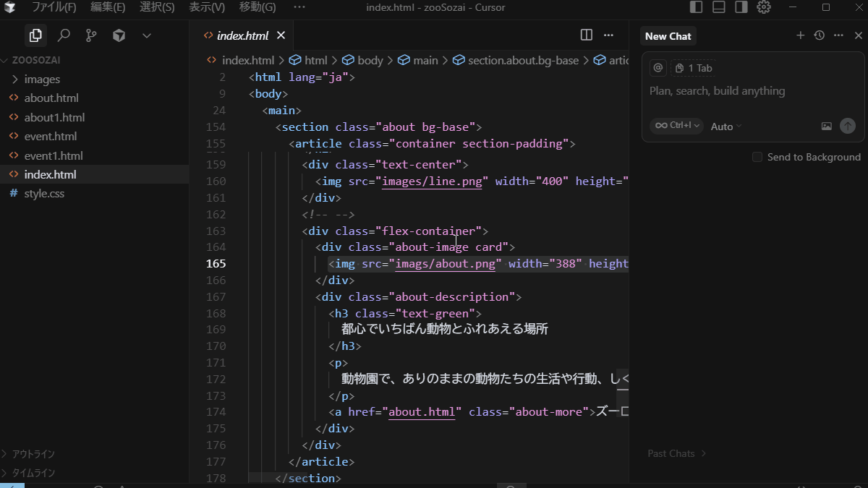Close the chat panel
The height and width of the screenshot is (488, 868).
(858, 35)
